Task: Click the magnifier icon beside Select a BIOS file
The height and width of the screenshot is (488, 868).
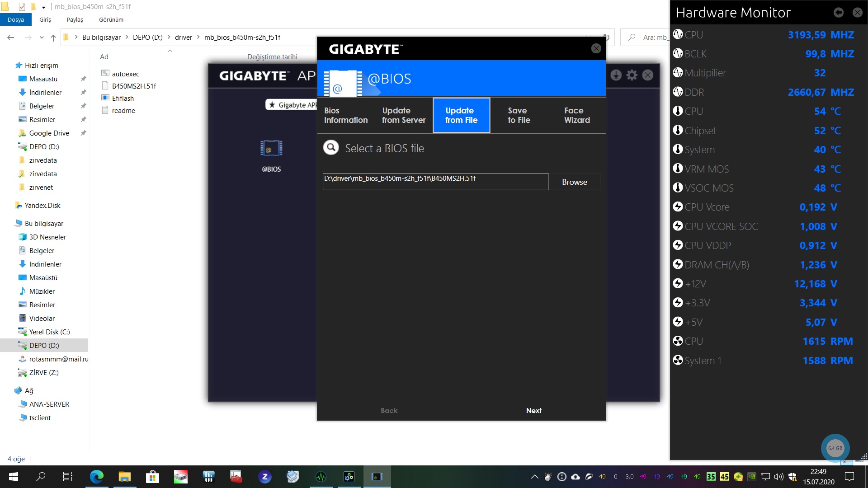Action: [331, 147]
